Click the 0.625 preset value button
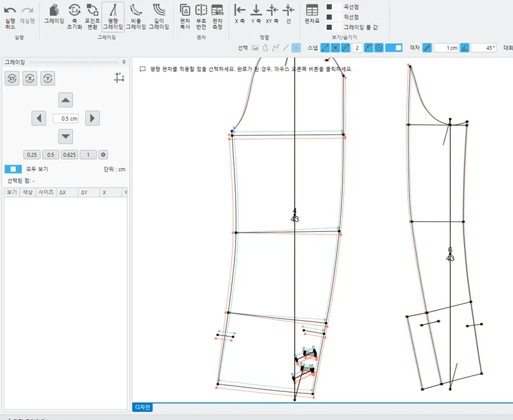 coord(69,154)
